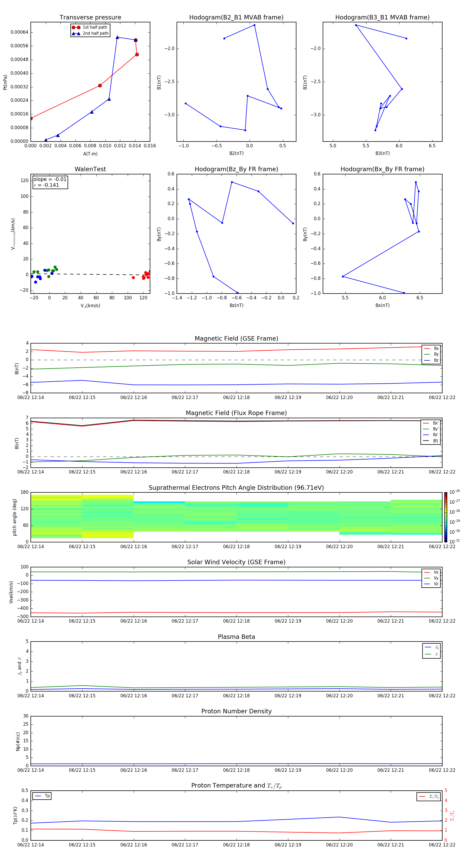Select the 'Bx(nT)' x-axis label
Image resolution: width=473 pixels, height=868 pixels.
click(x=382, y=305)
